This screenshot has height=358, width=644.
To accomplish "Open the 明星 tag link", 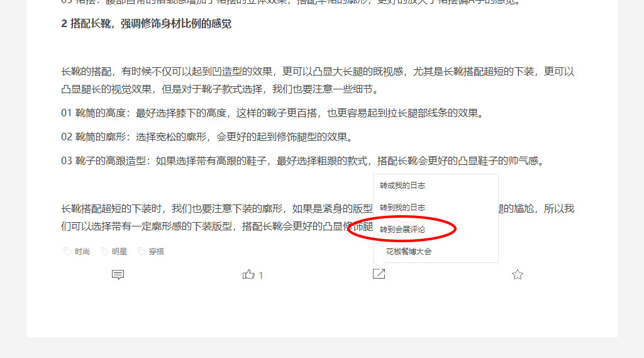I will (x=119, y=252).
